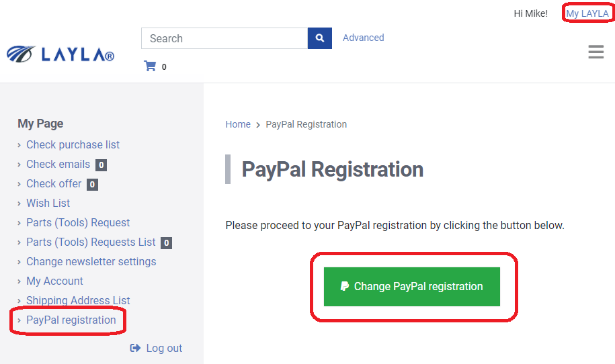Screen dimensions: 615x364
Task: Open Shipping Address List
Action: [78, 300]
